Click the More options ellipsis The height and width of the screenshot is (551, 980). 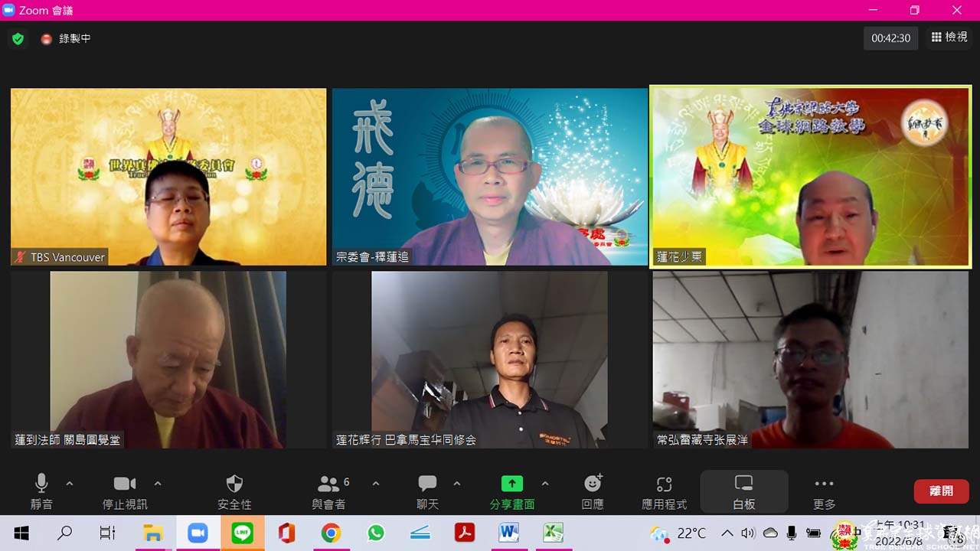pyautogui.click(x=824, y=491)
